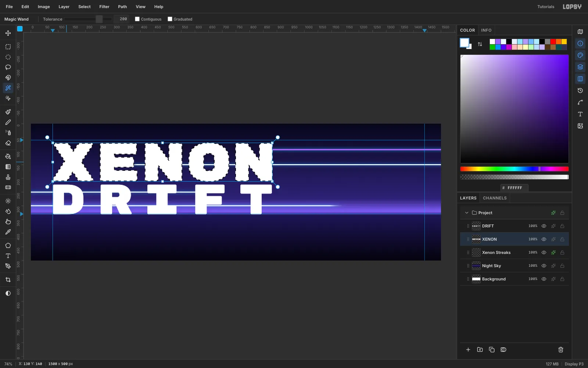Select the Eyedropper tool
This screenshot has height=368, width=588.
(8, 232)
